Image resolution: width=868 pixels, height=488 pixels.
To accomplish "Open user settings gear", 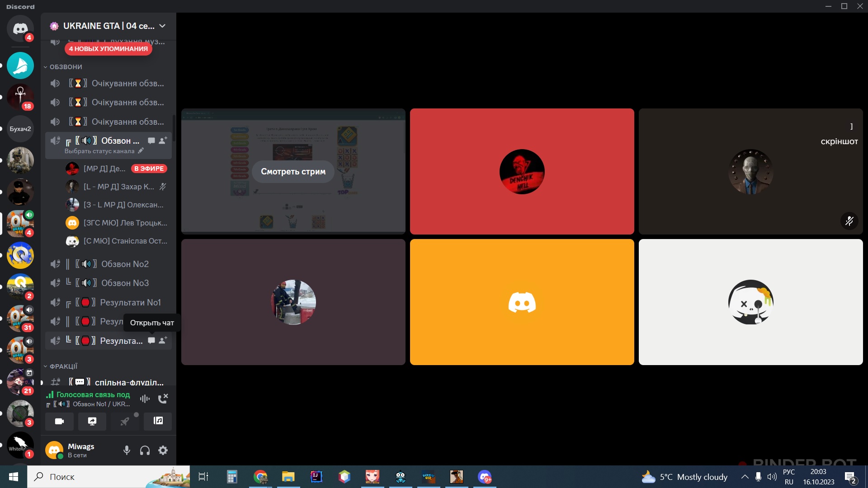I will pyautogui.click(x=163, y=450).
